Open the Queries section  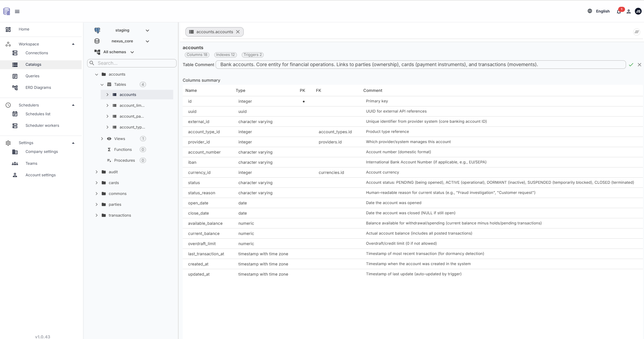(33, 76)
